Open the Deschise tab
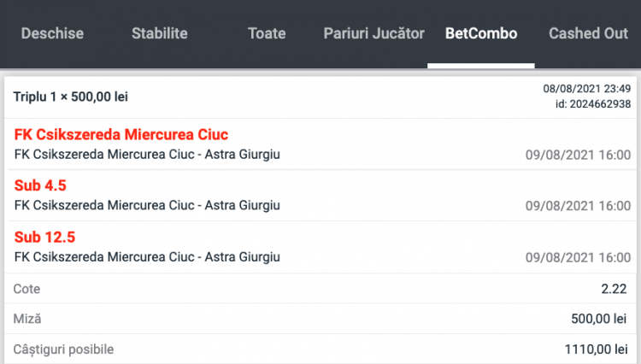641x364 pixels. tap(52, 34)
